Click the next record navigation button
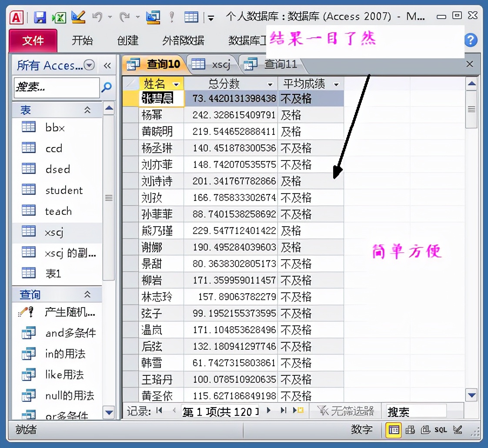The height and width of the screenshot is (448, 488). (x=268, y=411)
